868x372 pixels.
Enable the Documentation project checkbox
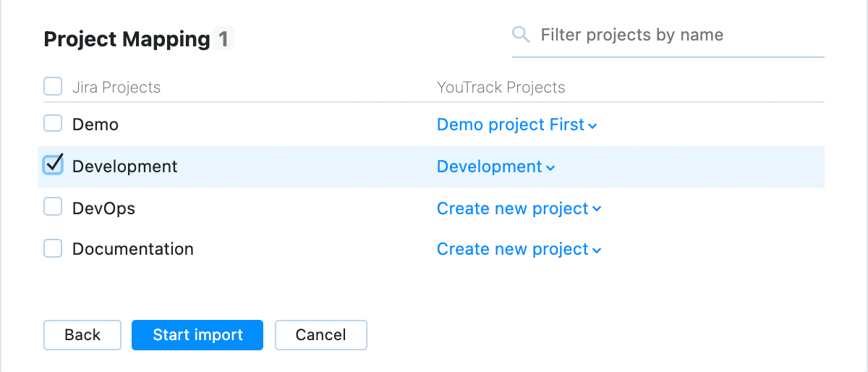pos(53,249)
